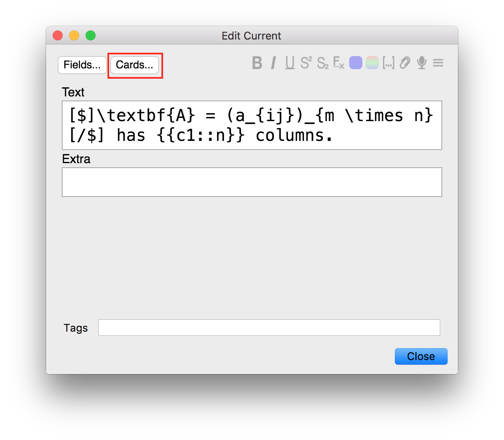The height and width of the screenshot is (440, 504).
Task: Remove formatting with the Fx icon
Action: pos(338,63)
